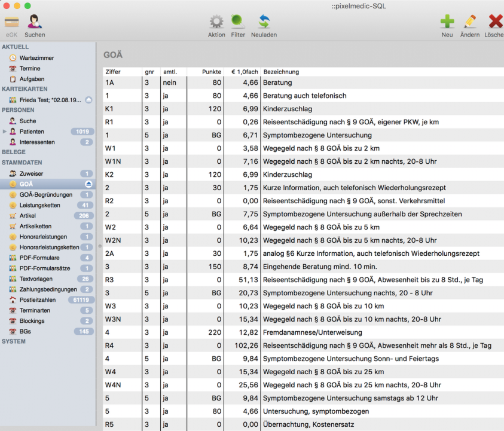The height and width of the screenshot is (431, 504).
Task: Open the Zuweiser master data
Action: 31,173
